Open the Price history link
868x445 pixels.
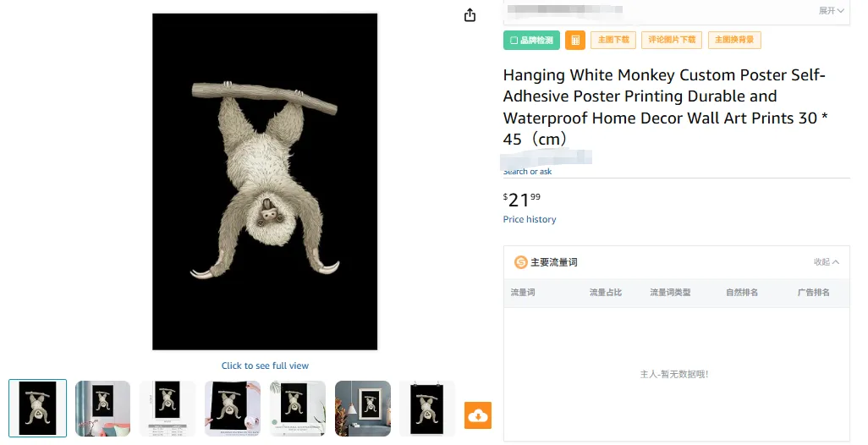click(530, 219)
